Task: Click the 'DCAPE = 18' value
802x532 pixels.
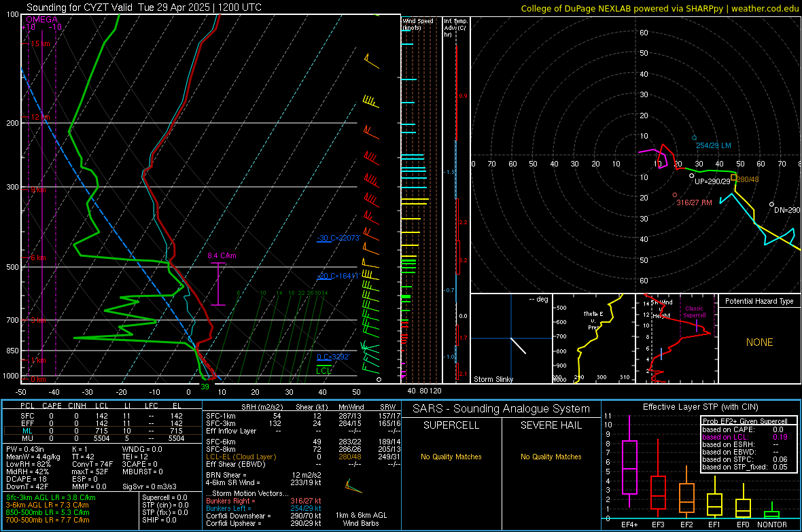Action: click(x=26, y=479)
